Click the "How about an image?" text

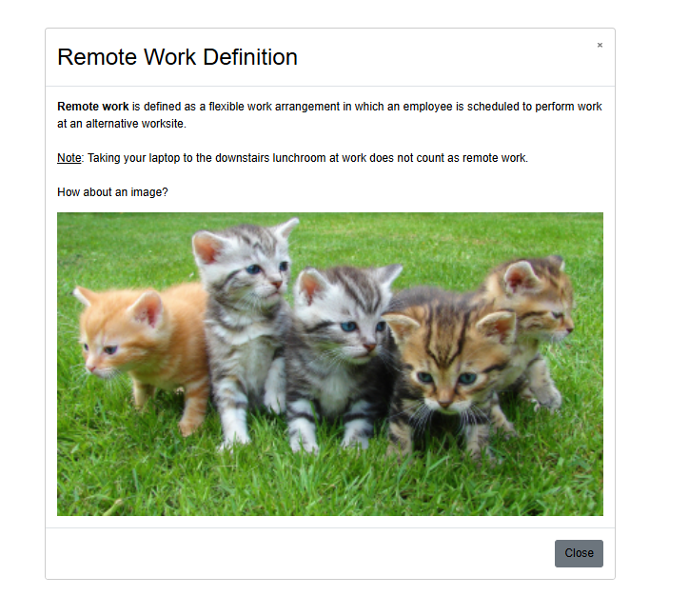pos(112,192)
